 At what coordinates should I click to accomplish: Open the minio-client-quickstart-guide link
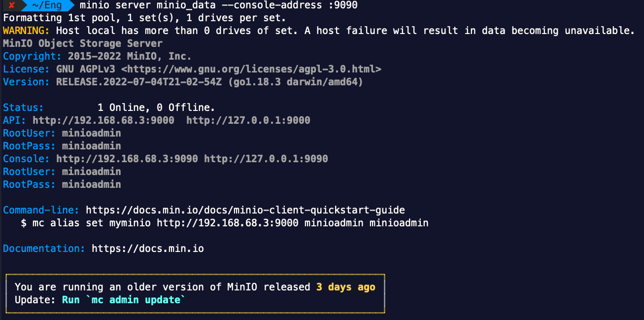[245, 210]
